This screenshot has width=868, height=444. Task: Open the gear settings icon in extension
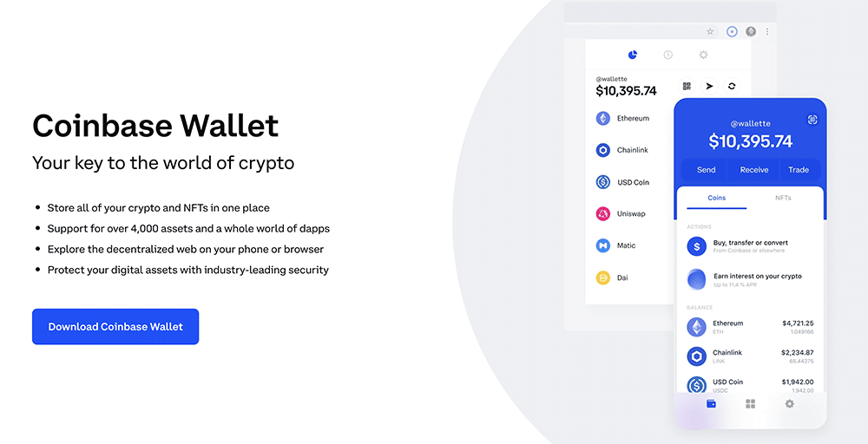(x=703, y=54)
